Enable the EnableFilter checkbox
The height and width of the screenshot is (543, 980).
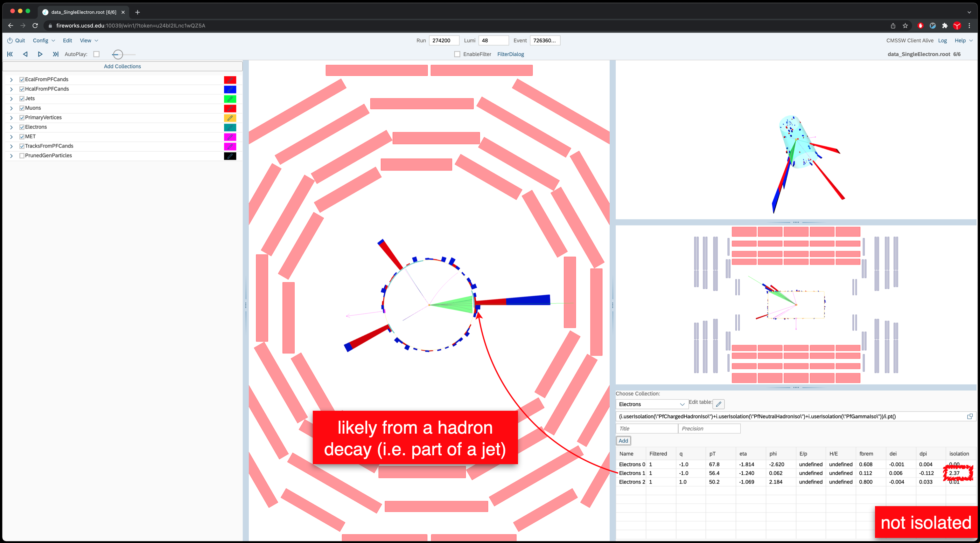pyautogui.click(x=457, y=54)
